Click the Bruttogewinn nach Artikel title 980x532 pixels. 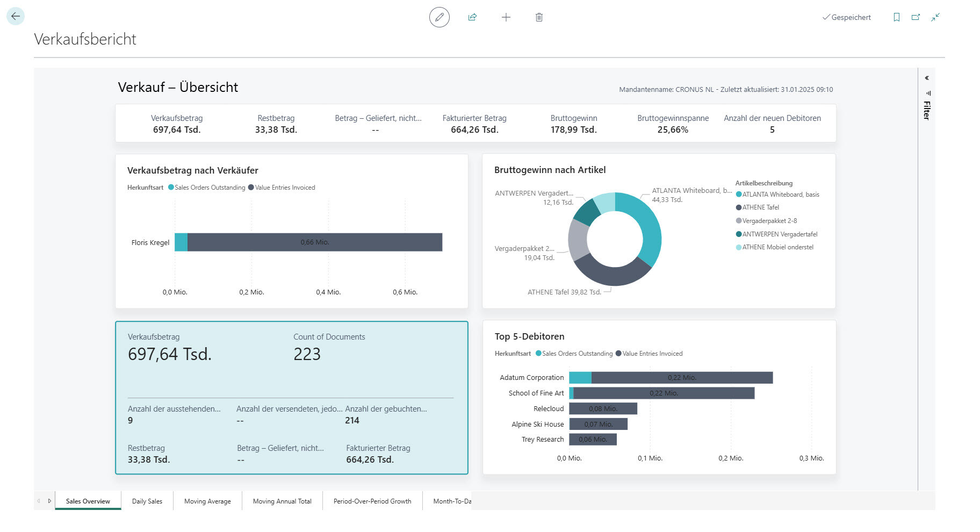coord(550,170)
